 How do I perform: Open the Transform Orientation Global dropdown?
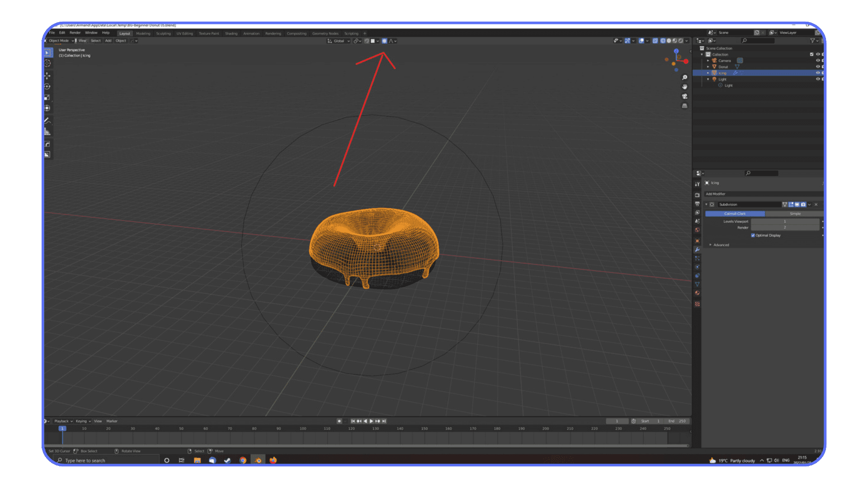(x=339, y=41)
